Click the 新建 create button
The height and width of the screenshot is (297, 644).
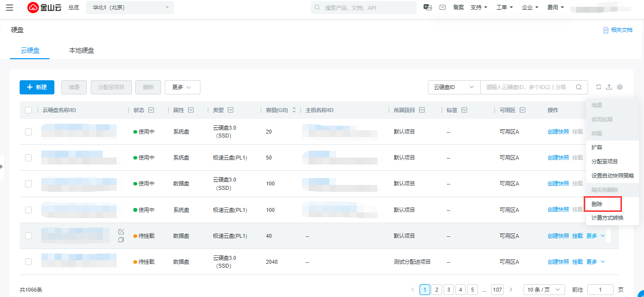pyautogui.click(x=37, y=87)
